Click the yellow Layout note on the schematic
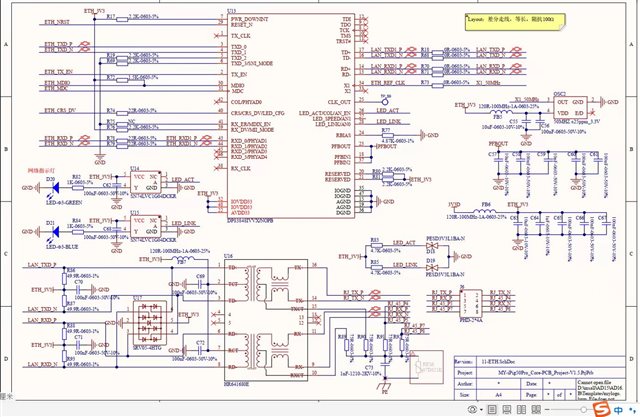Image resolution: width=640 pixels, height=417 pixels. [516, 22]
